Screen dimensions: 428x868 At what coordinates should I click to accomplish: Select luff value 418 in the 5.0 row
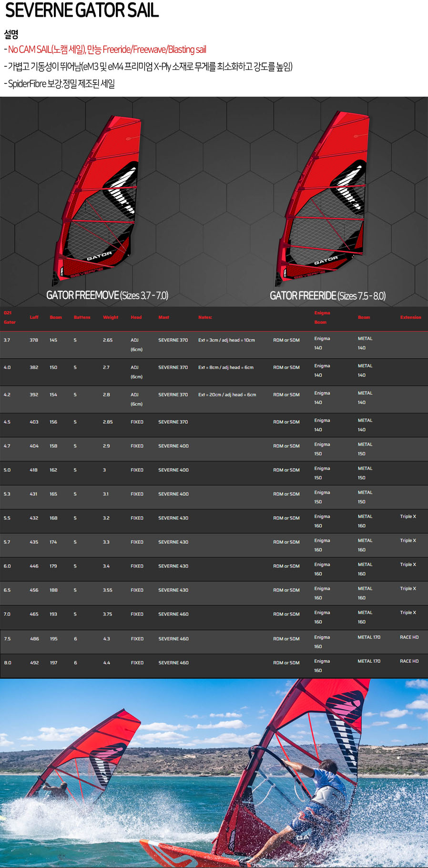(33, 470)
